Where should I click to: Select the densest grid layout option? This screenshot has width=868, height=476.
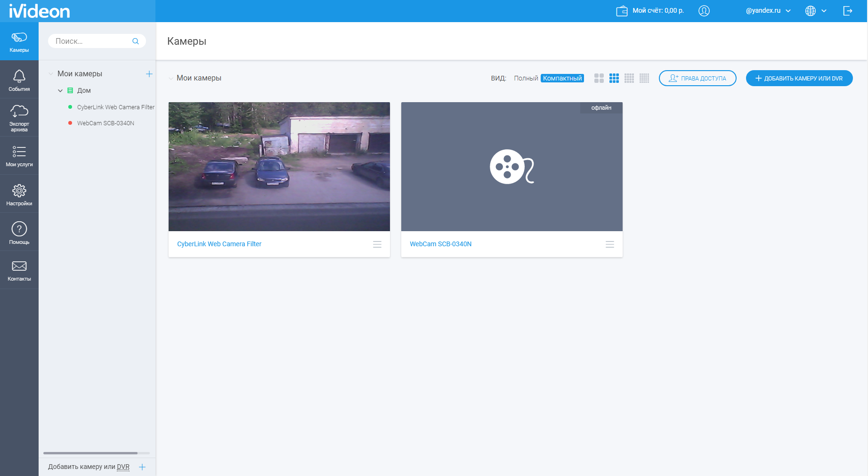[x=644, y=78]
